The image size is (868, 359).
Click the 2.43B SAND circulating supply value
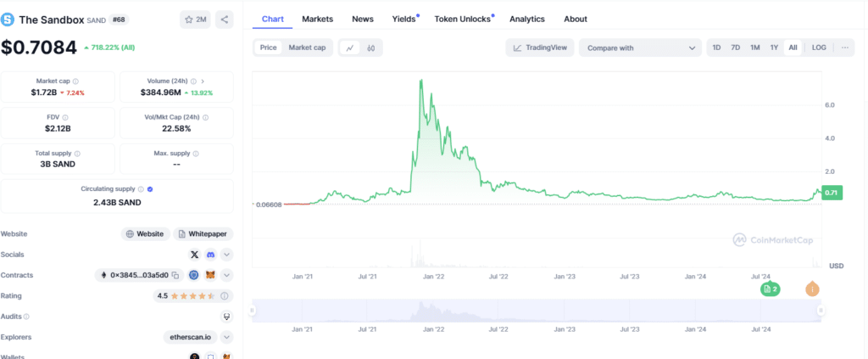coord(117,202)
